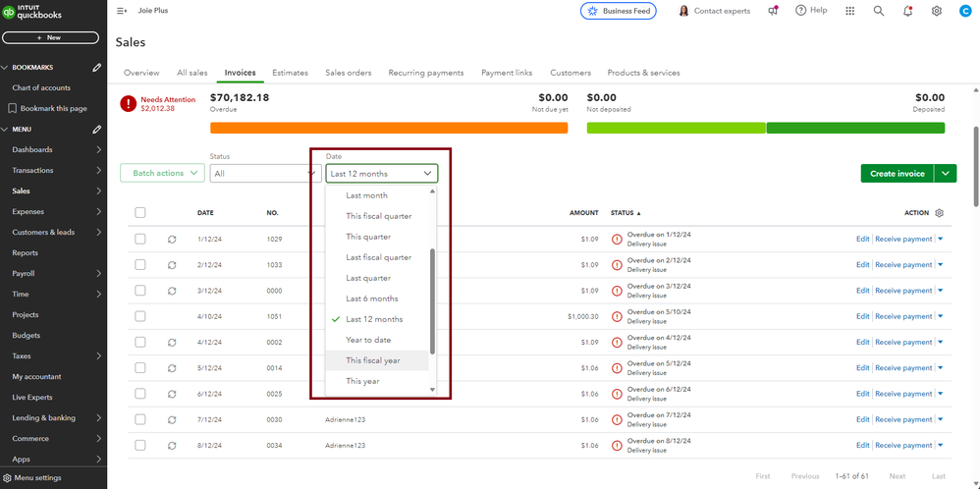Open the notifications bell
The height and width of the screenshot is (489, 980).
click(x=907, y=11)
